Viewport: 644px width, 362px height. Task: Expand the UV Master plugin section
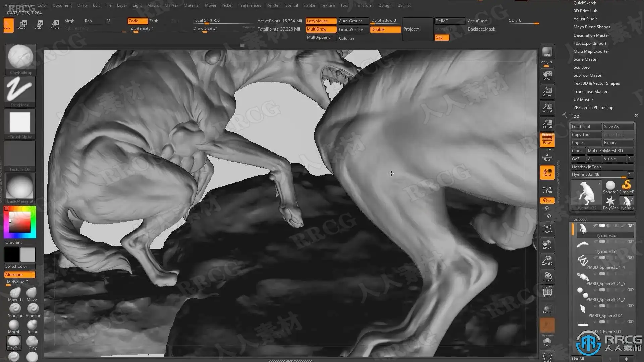point(583,100)
